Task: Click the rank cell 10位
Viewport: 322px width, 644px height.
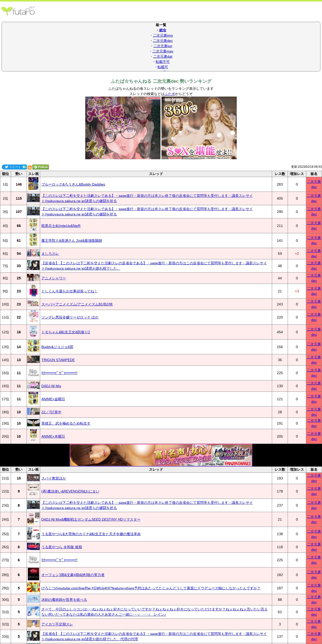Action: tap(6, 304)
